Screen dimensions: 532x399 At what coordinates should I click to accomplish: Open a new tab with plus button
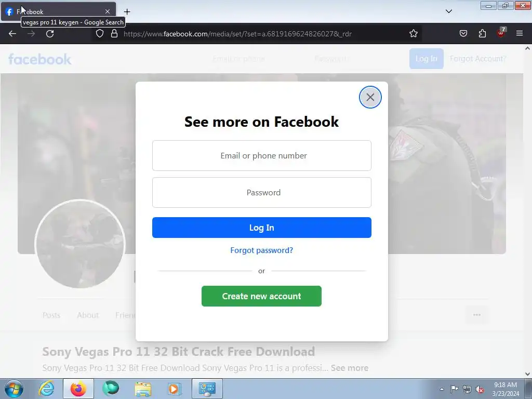(127, 11)
